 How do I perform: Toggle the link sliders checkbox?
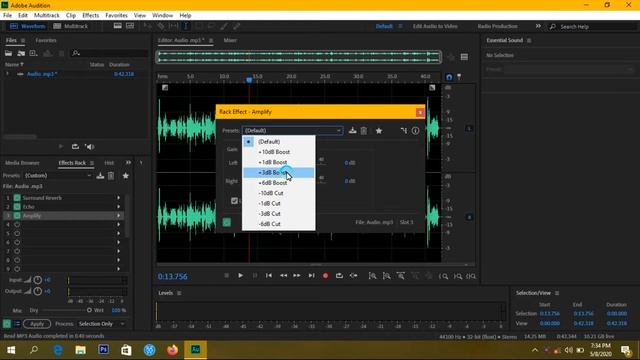click(x=234, y=200)
